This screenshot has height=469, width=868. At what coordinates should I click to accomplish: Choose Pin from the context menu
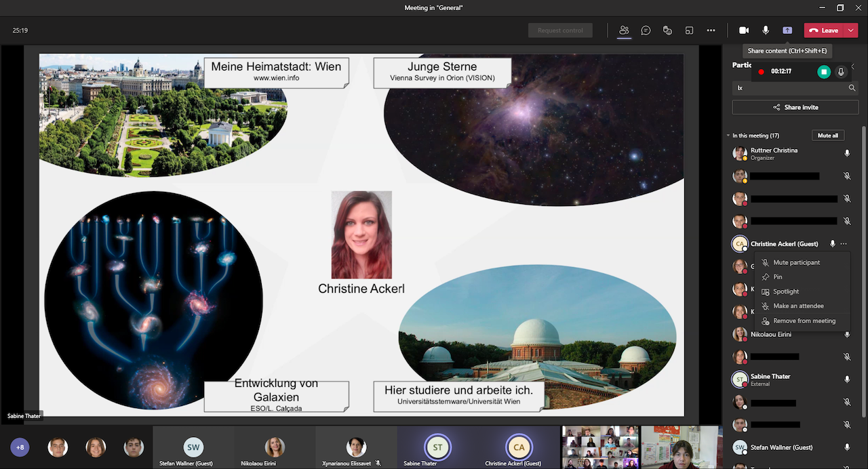click(802, 277)
